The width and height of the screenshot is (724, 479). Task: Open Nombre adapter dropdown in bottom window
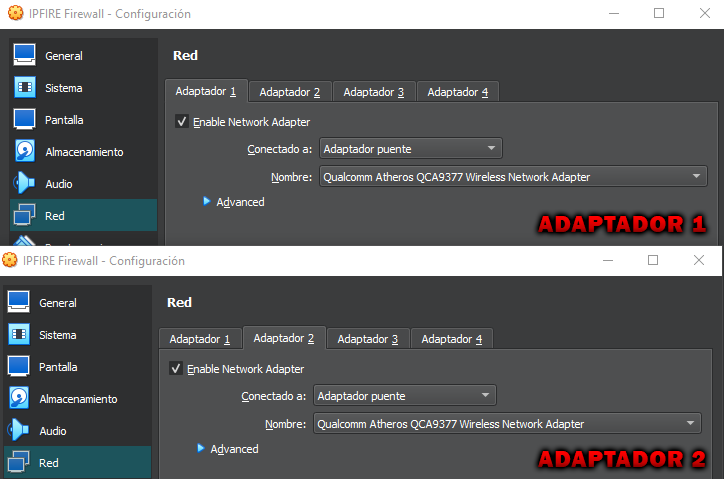coord(507,424)
